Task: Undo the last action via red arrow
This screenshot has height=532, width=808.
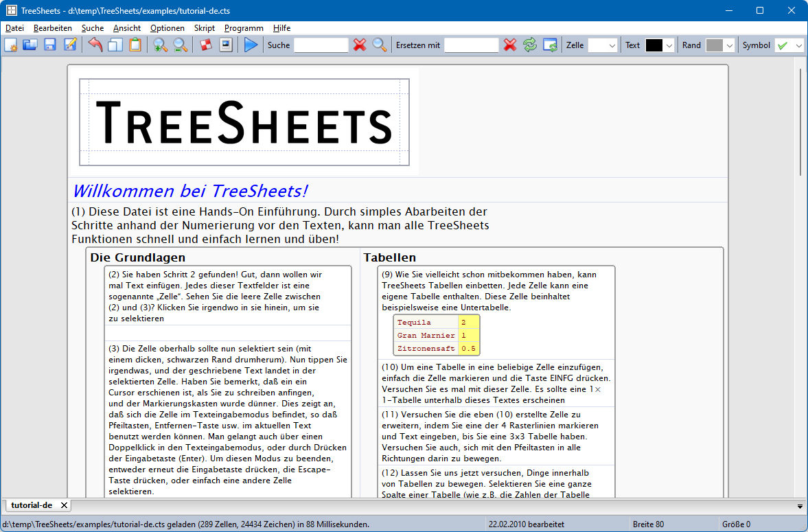Action: [95, 45]
